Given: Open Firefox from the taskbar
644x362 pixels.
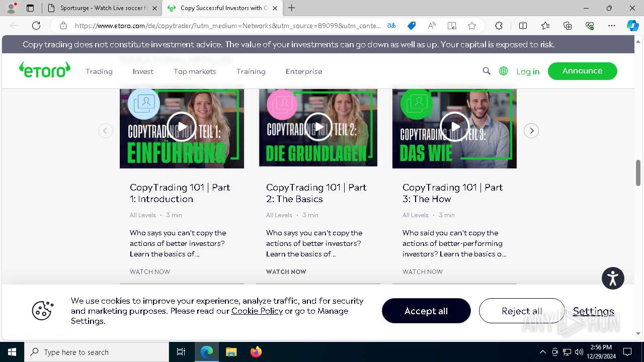Looking at the screenshot, I should tap(256, 352).
